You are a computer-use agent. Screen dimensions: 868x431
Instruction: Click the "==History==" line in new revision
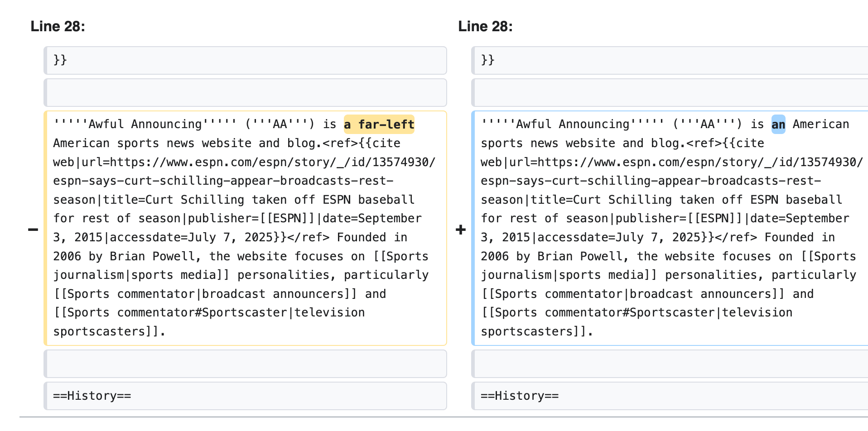point(520,396)
